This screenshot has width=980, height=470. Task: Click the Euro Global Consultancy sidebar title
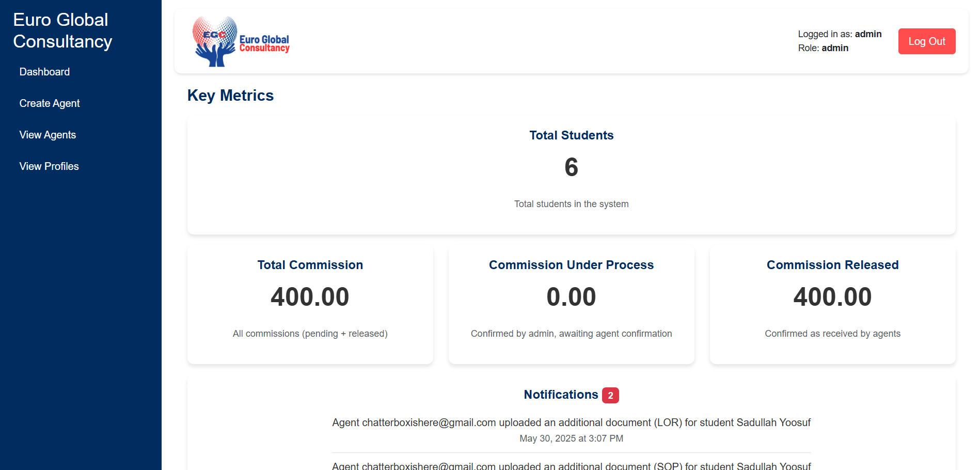(x=61, y=30)
